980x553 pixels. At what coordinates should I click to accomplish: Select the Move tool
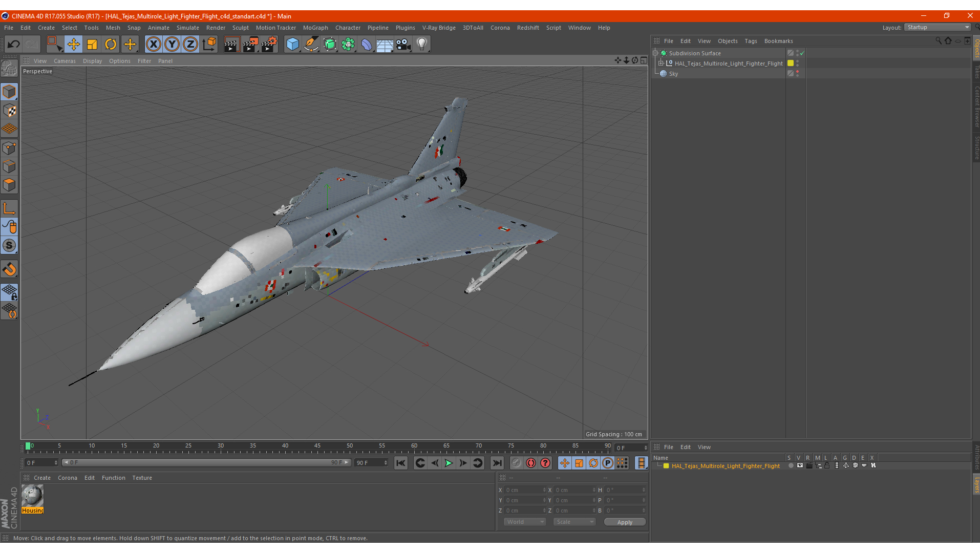pyautogui.click(x=73, y=45)
